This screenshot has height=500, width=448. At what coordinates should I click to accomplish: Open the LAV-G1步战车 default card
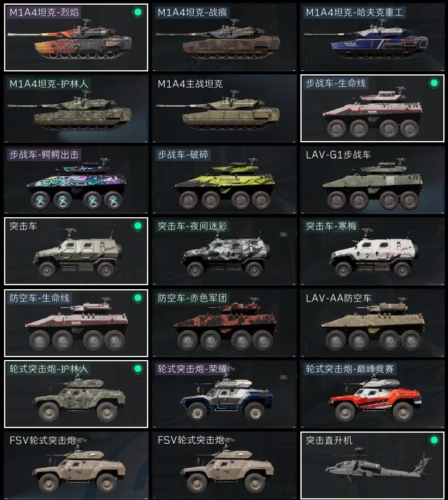(x=372, y=180)
